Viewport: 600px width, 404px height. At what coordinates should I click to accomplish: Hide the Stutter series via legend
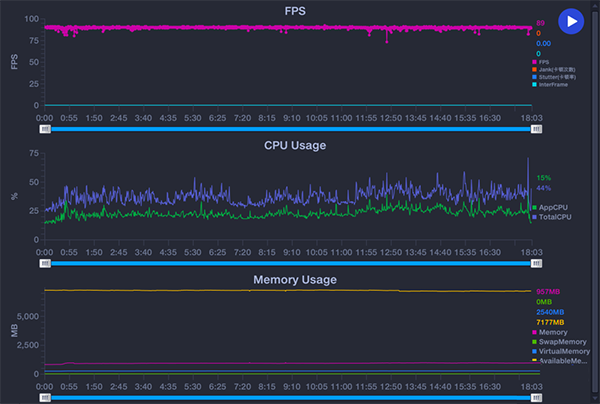pyautogui.click(x=534, y=77)
